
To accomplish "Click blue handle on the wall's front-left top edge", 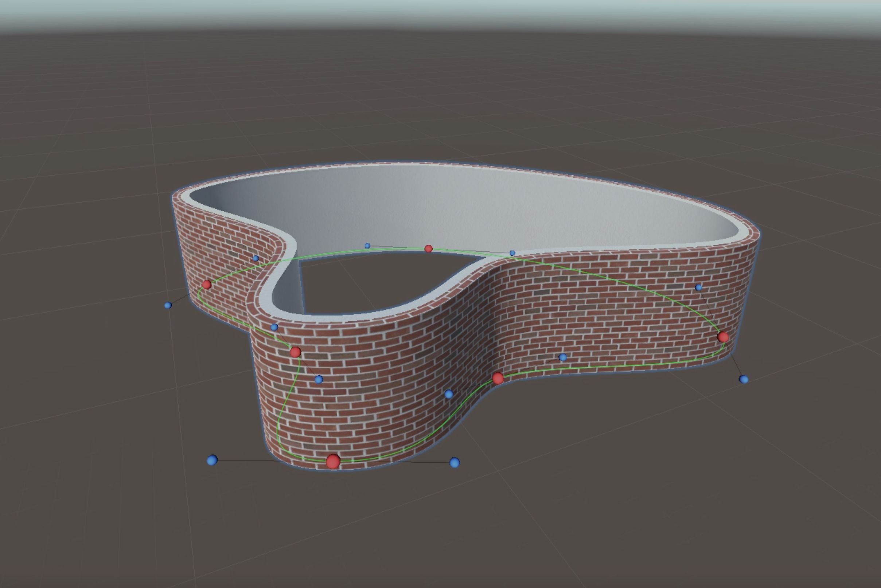I will [x=274, y=327].
